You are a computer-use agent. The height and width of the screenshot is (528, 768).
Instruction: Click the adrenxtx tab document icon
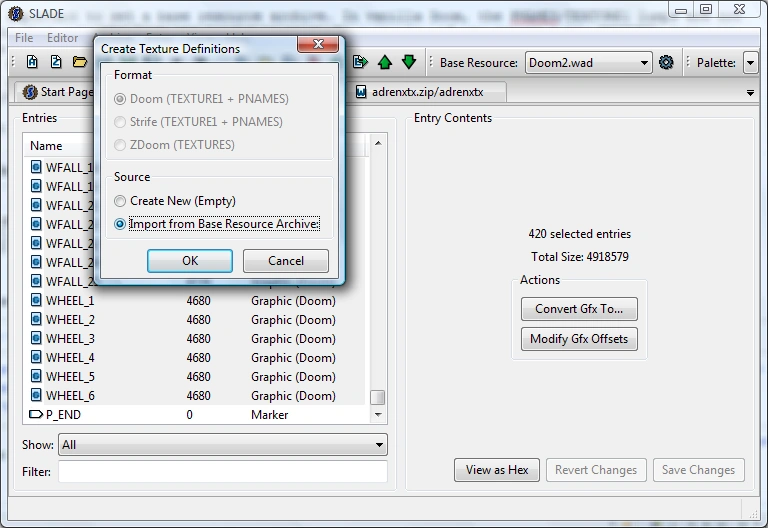(x=361, y=92)
